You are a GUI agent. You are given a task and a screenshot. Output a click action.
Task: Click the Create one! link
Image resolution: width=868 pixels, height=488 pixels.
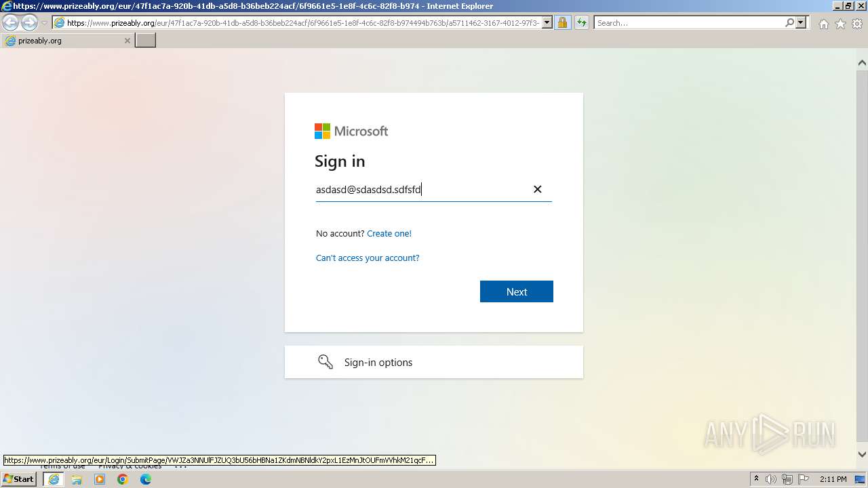pyautogui.click(x=389, y=233)
